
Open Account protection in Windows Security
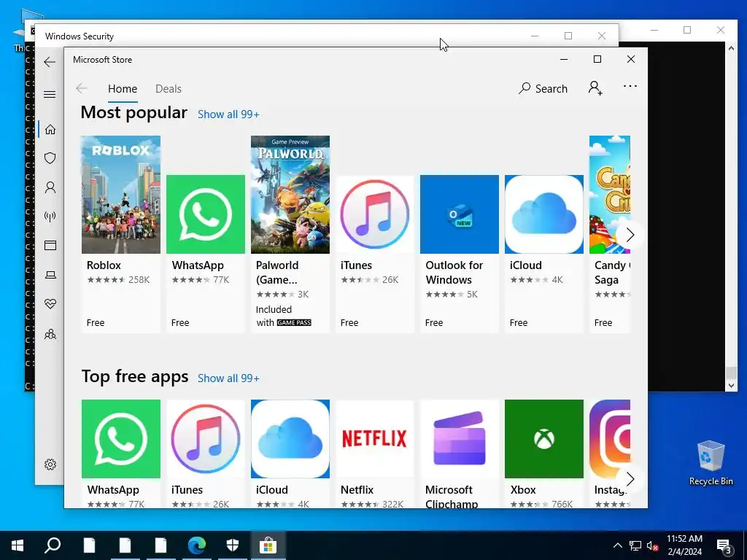50,187
